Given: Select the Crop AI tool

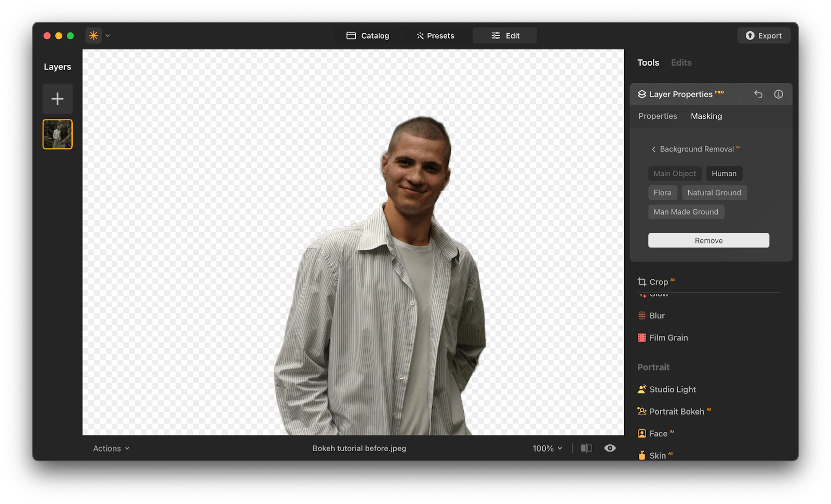Looking at the screenshot, I should (x=662, y=281).
